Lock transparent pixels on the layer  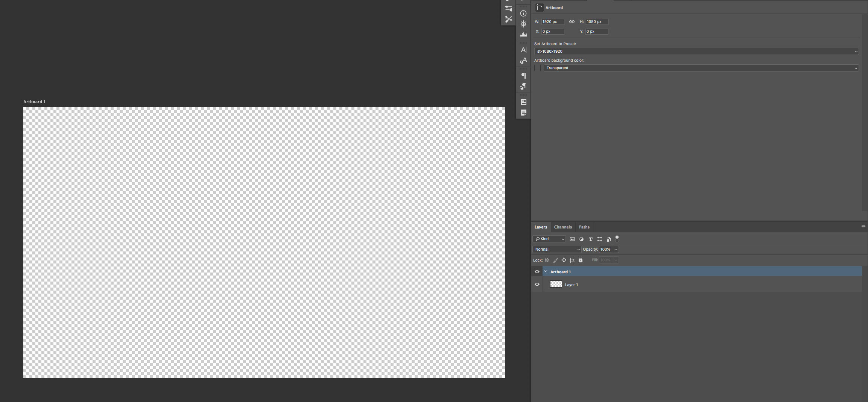(547, 260)
